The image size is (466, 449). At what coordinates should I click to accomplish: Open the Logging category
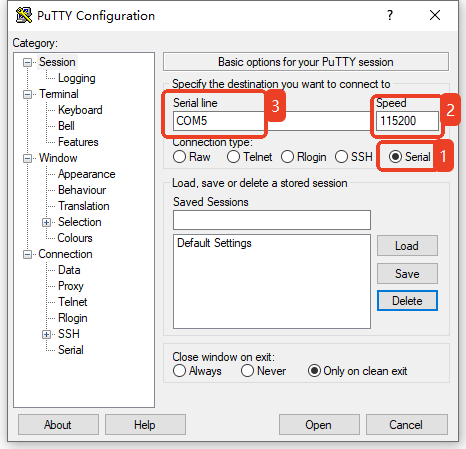click(x=77, y=78)
